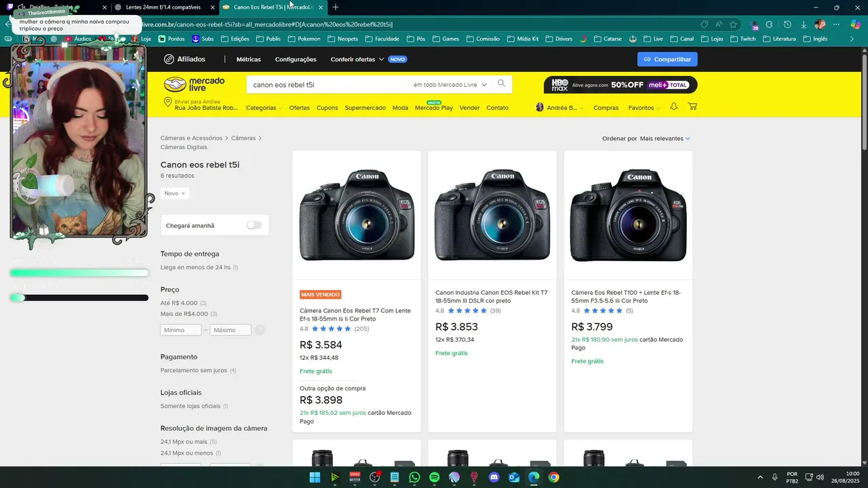
Task: Apply price range arrow button
Action: coord(260,330)
